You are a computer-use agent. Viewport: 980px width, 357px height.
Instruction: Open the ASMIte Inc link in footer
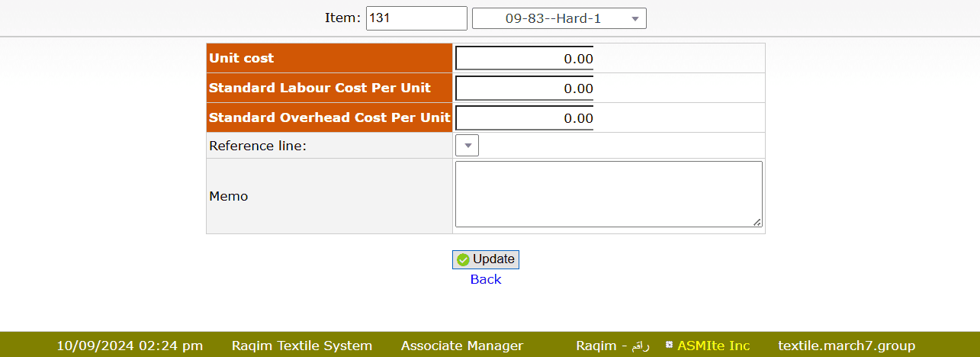pyautogui.click(x=713, y=346)
